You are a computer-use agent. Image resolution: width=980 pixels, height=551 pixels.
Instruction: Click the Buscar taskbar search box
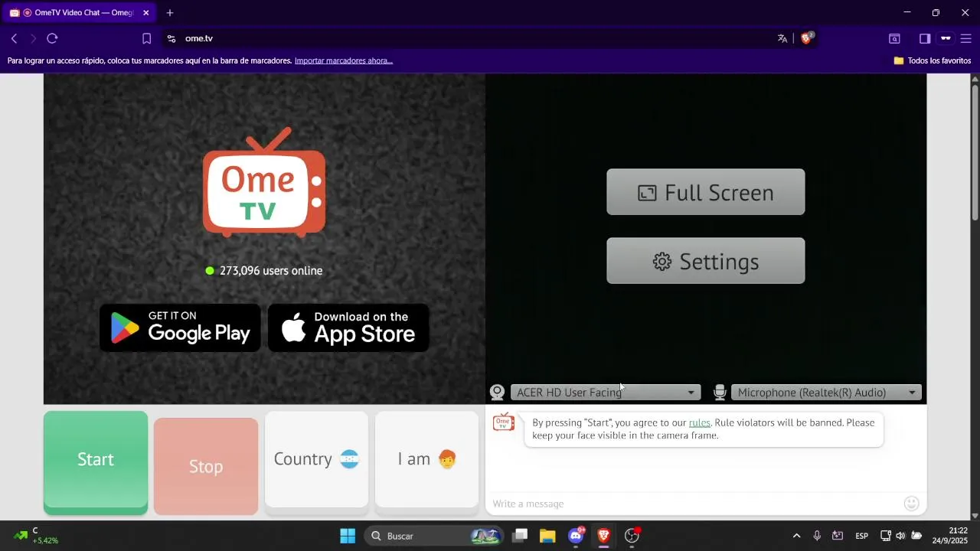coord(433,536)
